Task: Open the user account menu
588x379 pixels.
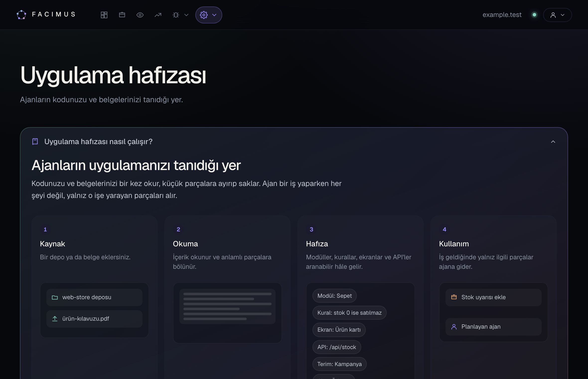Action: [557, 15]
